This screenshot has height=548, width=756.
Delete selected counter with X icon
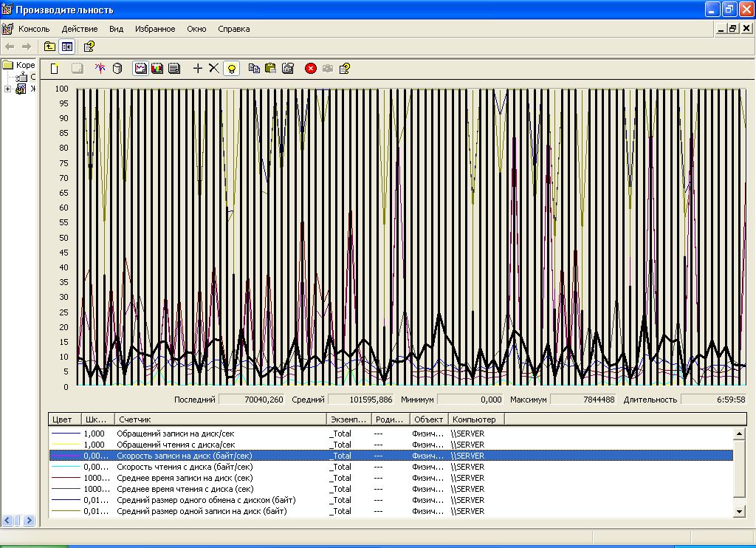[x=213, y=68]
